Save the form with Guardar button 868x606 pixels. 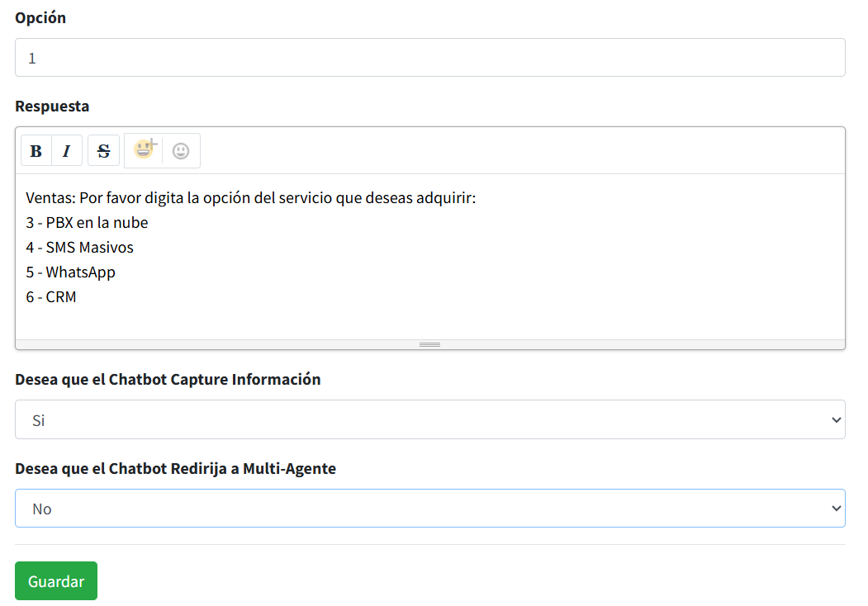point(56,581)
